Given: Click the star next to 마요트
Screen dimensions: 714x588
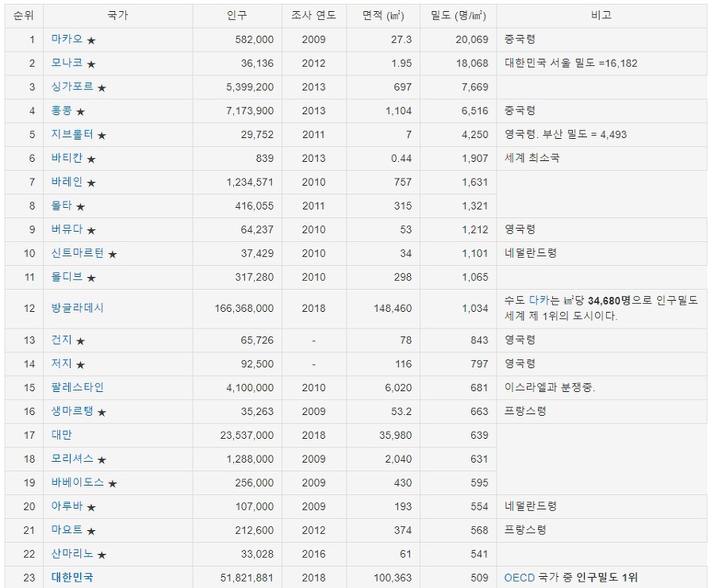Looking at the screenshot, I should coord(91,531).
